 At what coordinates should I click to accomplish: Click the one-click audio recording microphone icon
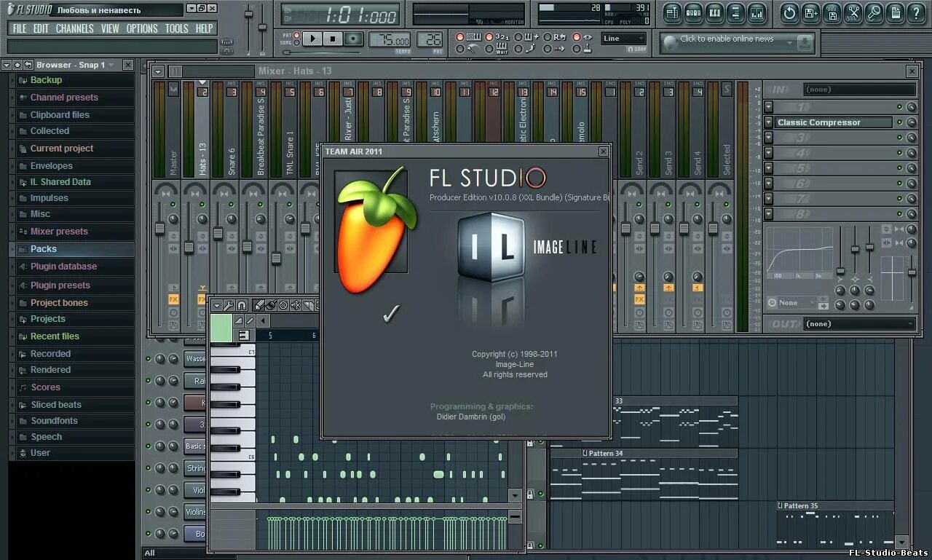(874, 12)
